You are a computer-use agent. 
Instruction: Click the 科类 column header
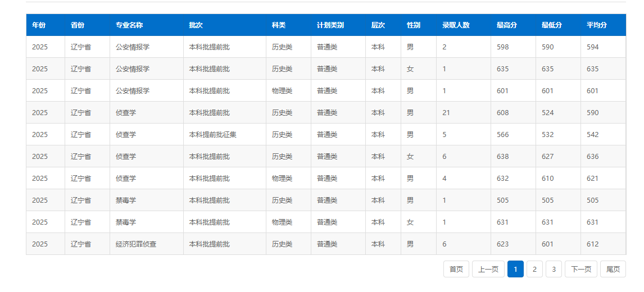click(x=279, y=25)
